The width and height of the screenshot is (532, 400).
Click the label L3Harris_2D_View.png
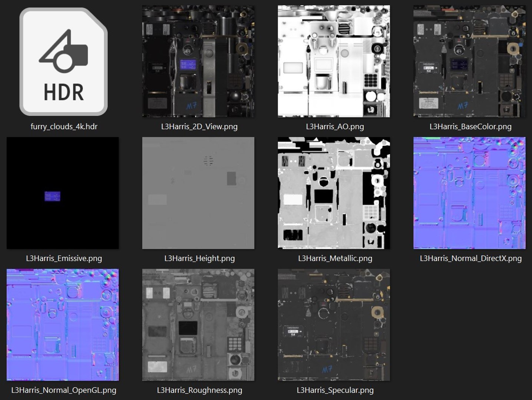point(199,127)
